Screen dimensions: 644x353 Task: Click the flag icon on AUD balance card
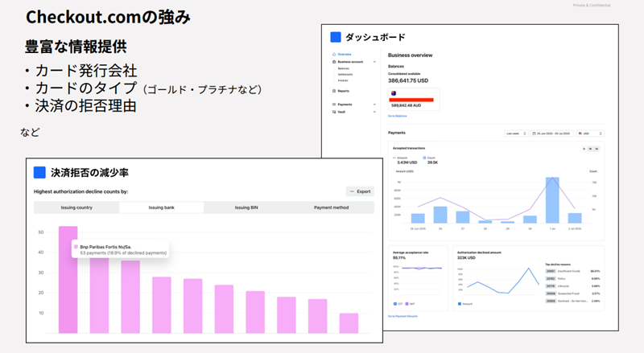(393, 92)
